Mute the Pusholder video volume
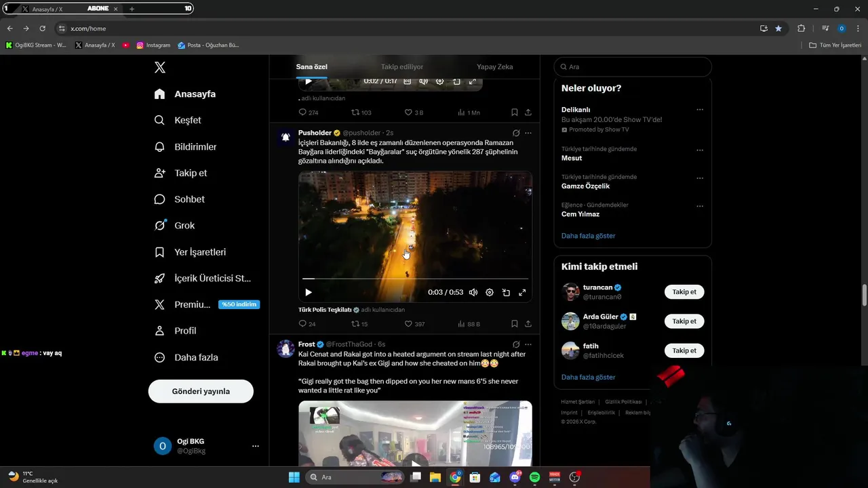The width and height of the screenshot is (868, 488). (473, 292)
